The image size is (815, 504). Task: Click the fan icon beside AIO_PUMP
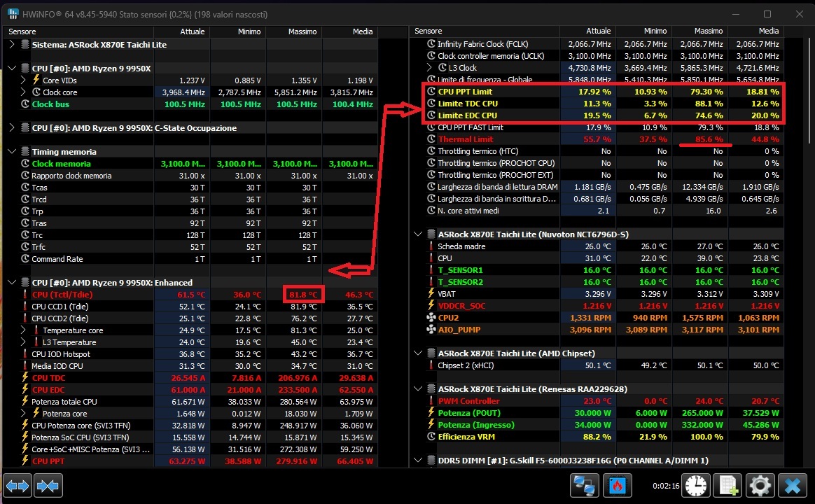click(431, 330)
